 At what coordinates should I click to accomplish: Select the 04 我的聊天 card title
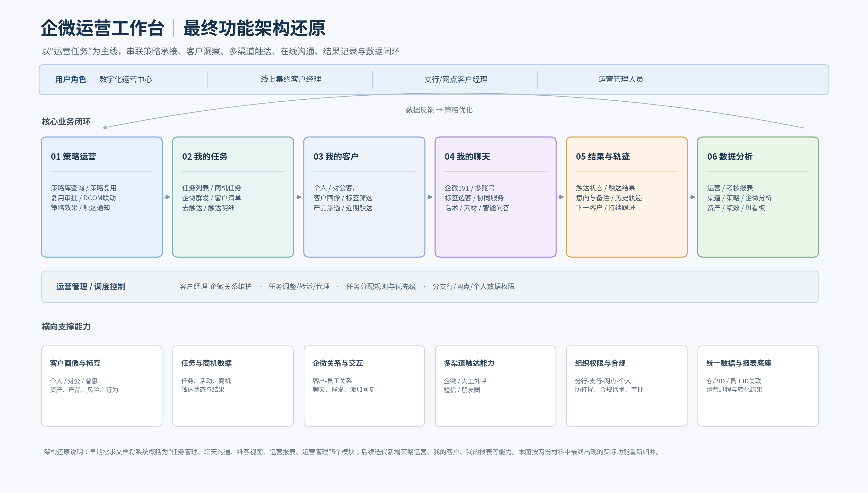point(467,156)
